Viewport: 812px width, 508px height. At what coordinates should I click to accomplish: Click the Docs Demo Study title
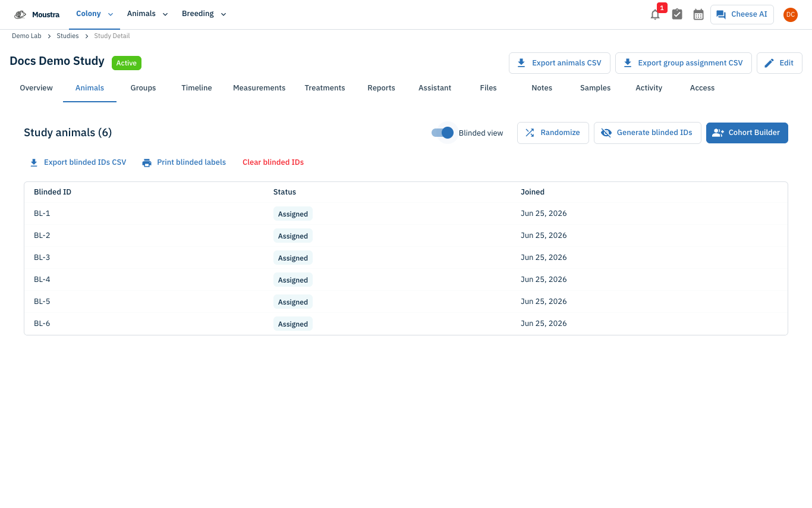[57, 61]
